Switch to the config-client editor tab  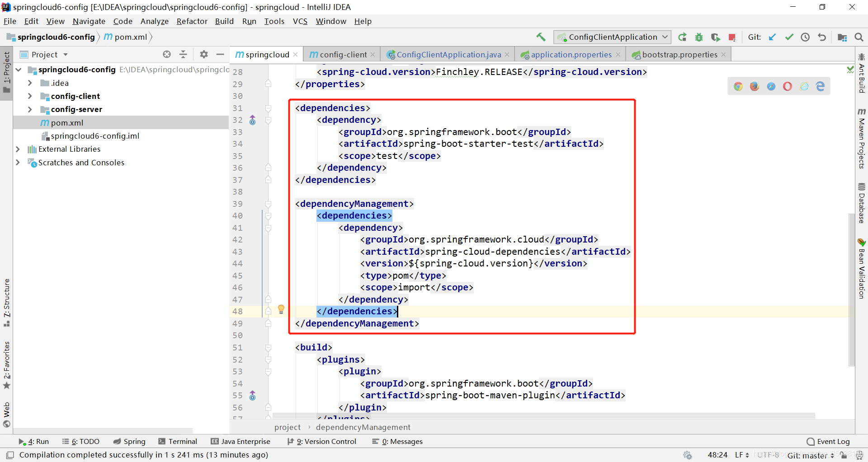pos(342,54)
